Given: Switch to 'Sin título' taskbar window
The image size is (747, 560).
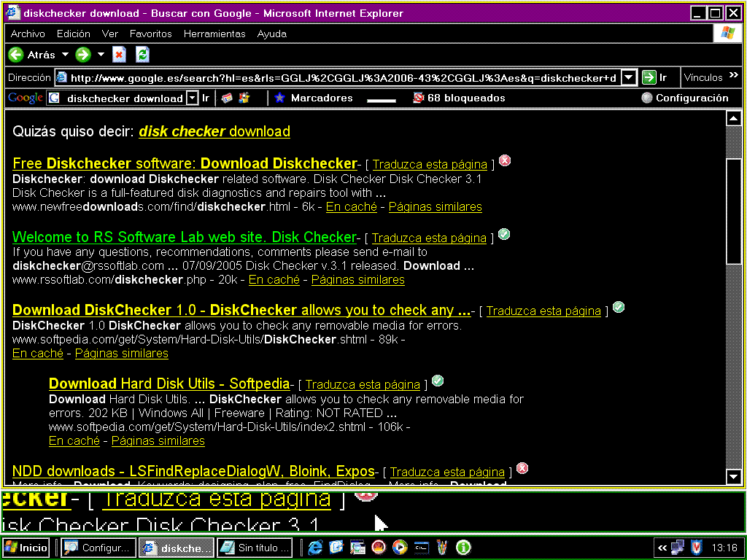Looking at the screenshot, I should (256, 548).
